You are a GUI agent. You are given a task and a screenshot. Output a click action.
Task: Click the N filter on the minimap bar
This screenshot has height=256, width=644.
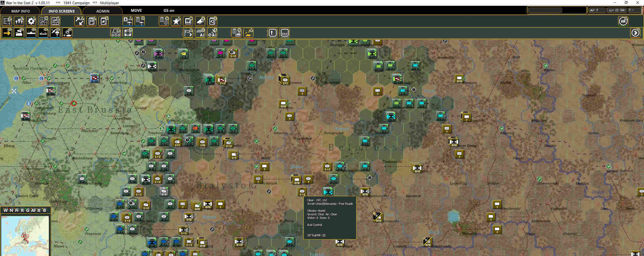click(11, 210)
